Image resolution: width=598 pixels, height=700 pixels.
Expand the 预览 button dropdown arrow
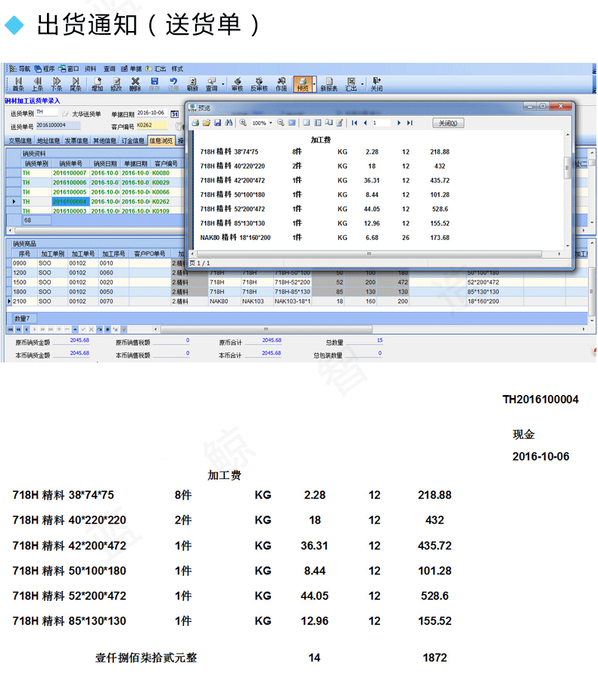[x=314, y=84]
